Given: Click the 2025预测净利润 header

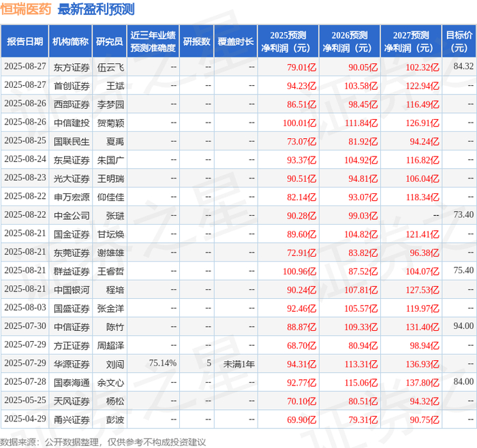Looking at the screenshot, I should 288,42.
